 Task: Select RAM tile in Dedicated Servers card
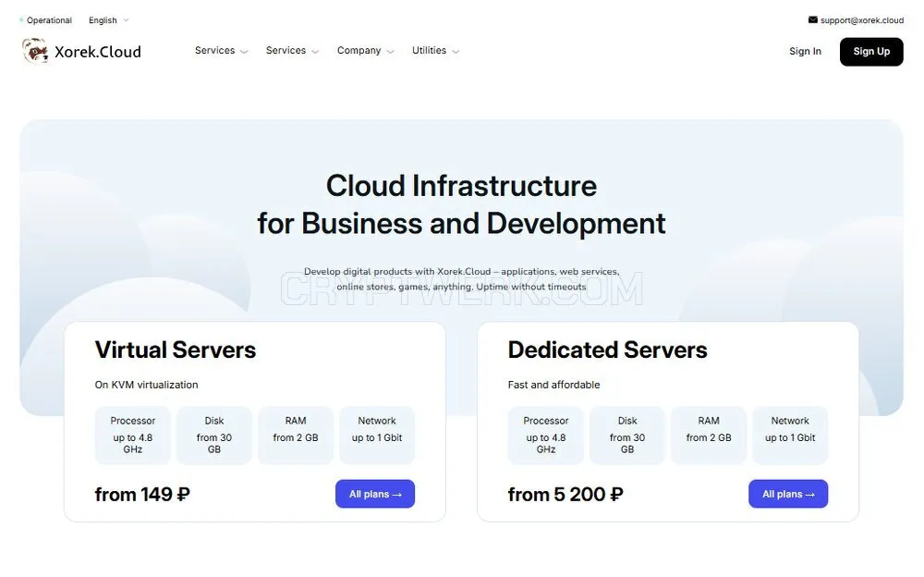(x=709, y=435)
